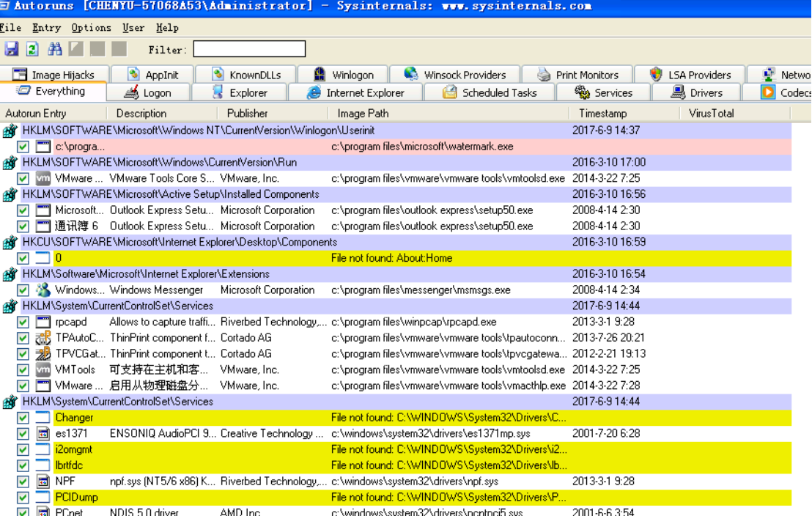This screenshot has width=812, height=516.
Task: Click the Internet Explorer Extensions key icon
Action: [x=10, y=275]
